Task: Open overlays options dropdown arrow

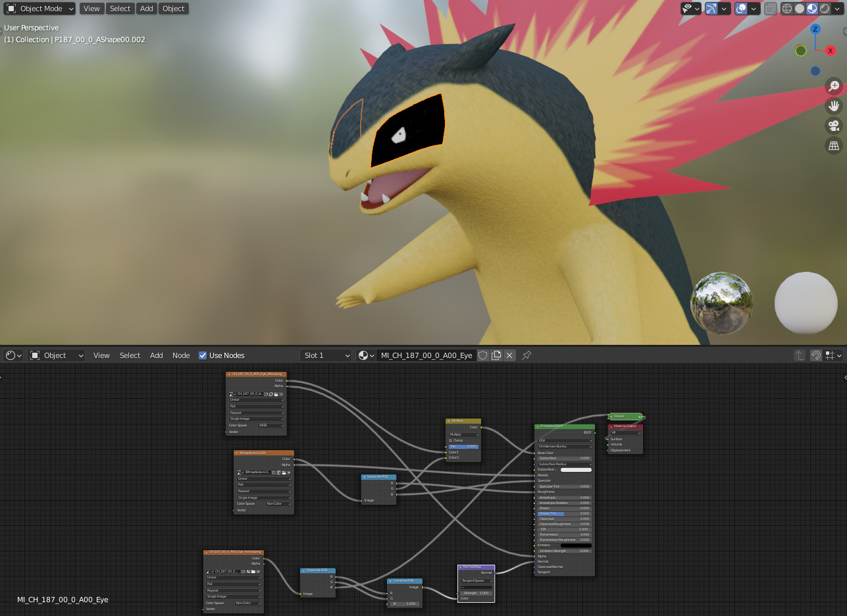Action: coord(754,9)
